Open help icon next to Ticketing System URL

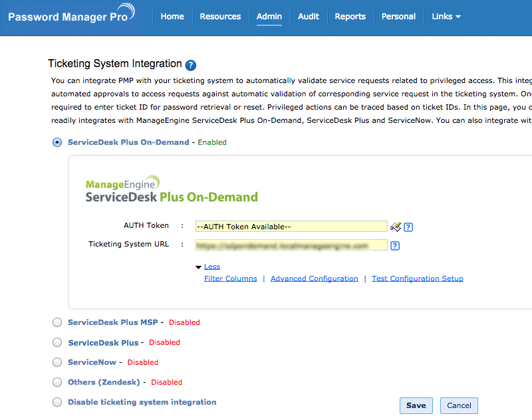[395, 246]
